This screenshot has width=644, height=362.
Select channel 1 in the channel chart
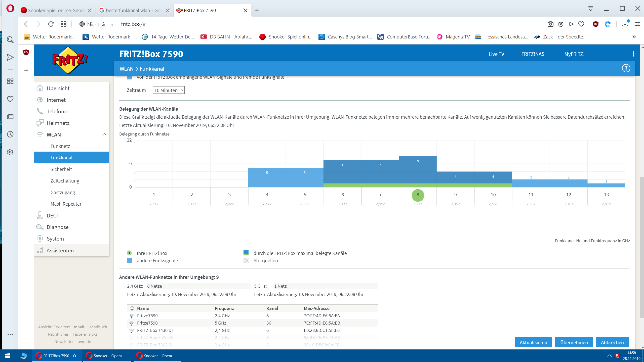click(154, 195)
